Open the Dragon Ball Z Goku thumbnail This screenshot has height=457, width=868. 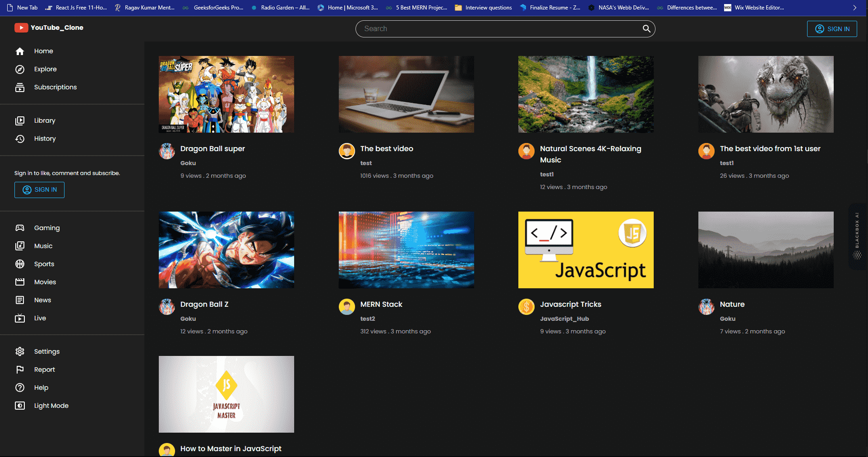click(226, 250)
